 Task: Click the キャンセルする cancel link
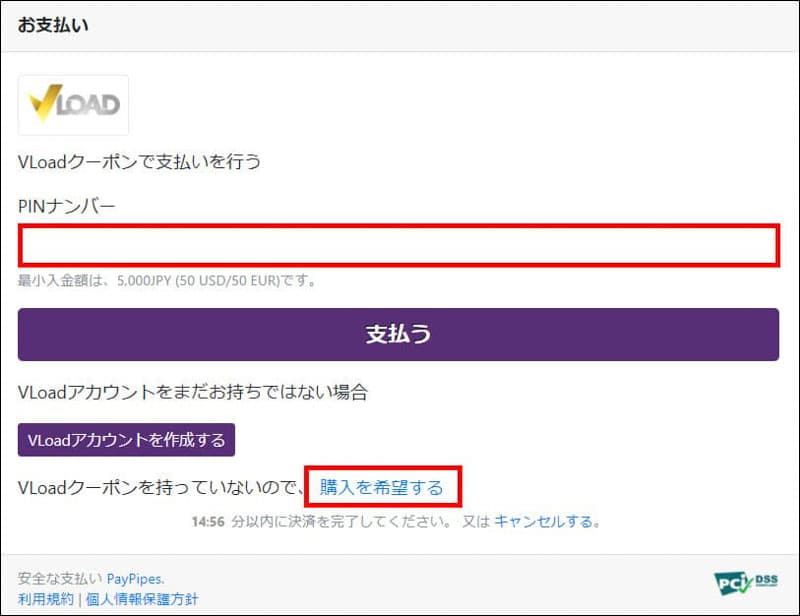click(x=545, y=521)
